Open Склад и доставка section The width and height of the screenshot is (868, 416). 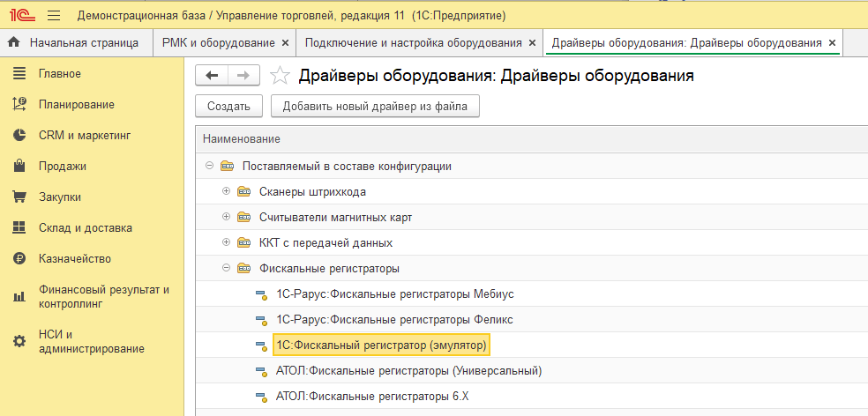(x=86, y=228)
